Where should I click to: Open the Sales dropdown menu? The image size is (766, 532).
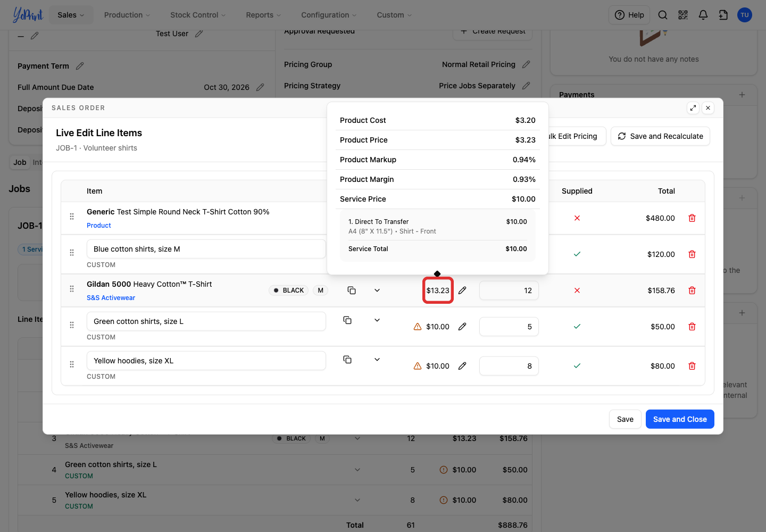tap(71, 15)
